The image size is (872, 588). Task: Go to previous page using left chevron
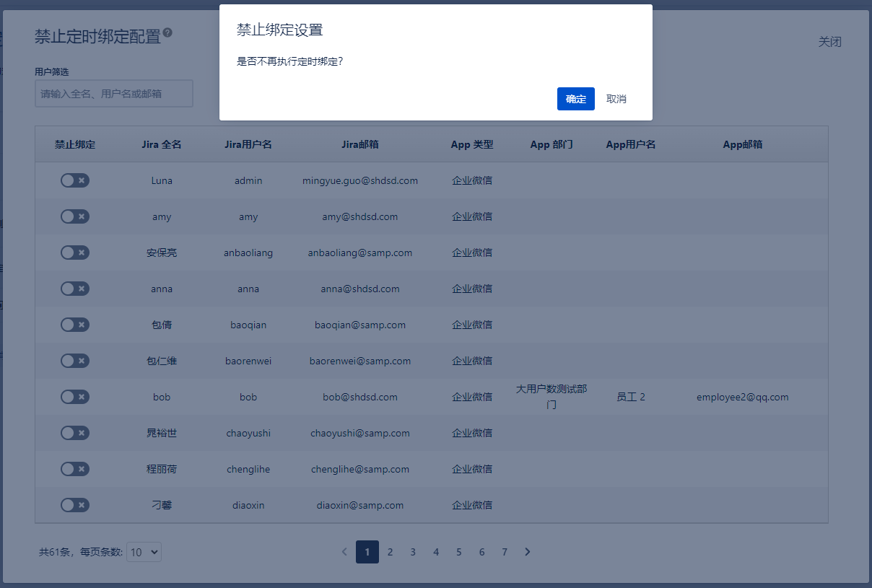344,552
